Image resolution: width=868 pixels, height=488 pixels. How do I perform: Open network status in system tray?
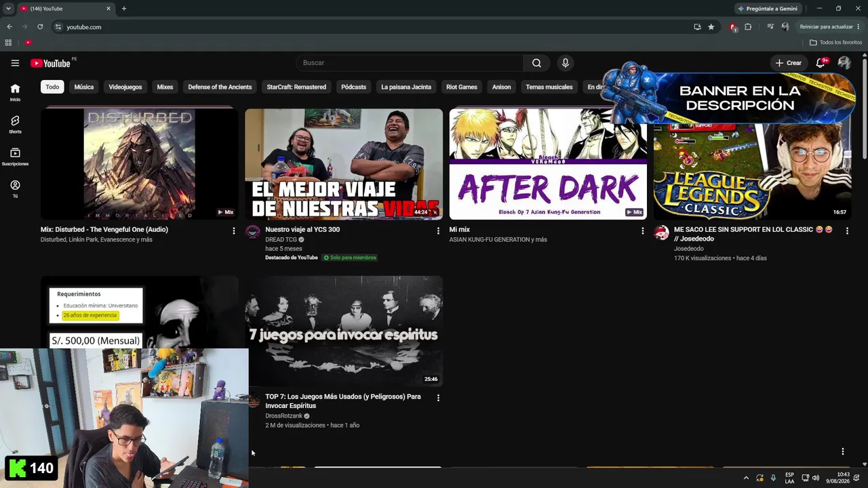805,478
